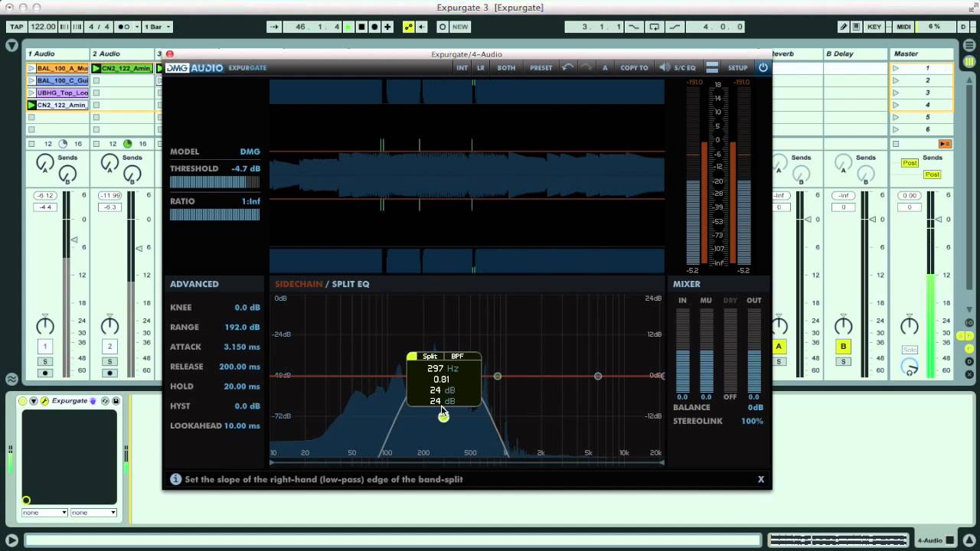Select the INT sidechain source

pos(462,67)
